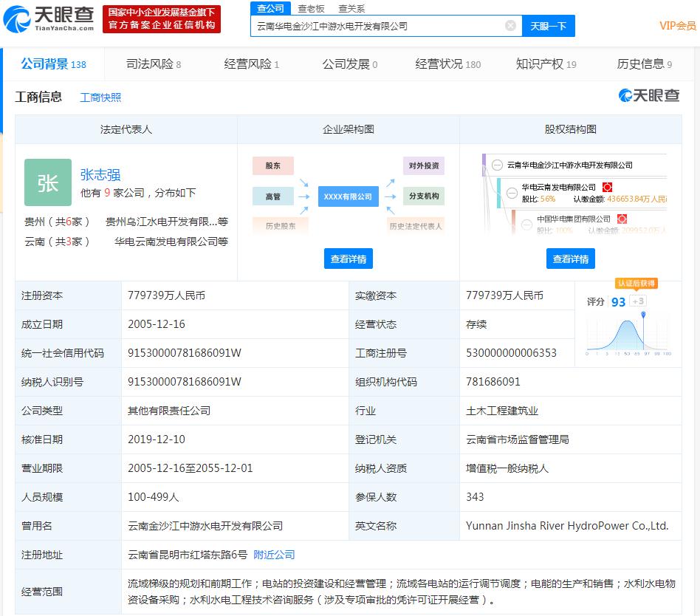Viewport: 700px width, 616px height.
Task: Click the 土木工程建筑业 industry value
Action: (x=502, y=411)
